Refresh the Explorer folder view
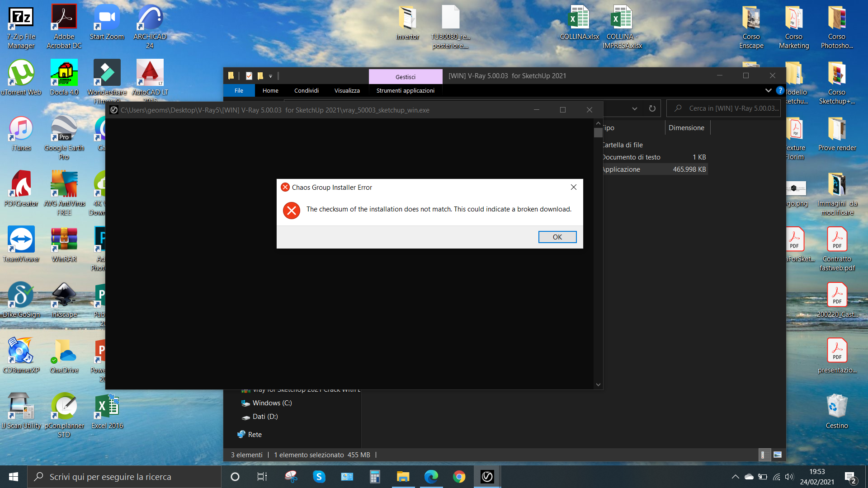Viewport: 868px width, 488px height. pos(652,108)
